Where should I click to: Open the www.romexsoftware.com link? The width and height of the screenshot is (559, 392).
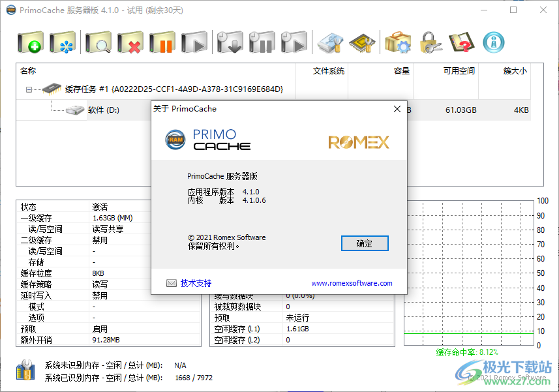pos(352,283)
